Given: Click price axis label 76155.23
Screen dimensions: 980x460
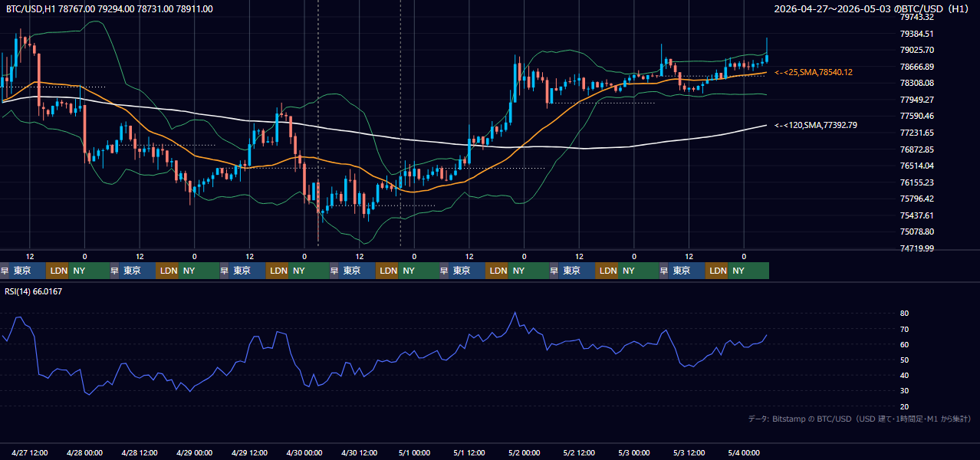Looking at the screenshot, I should click(x=916, y=182).
